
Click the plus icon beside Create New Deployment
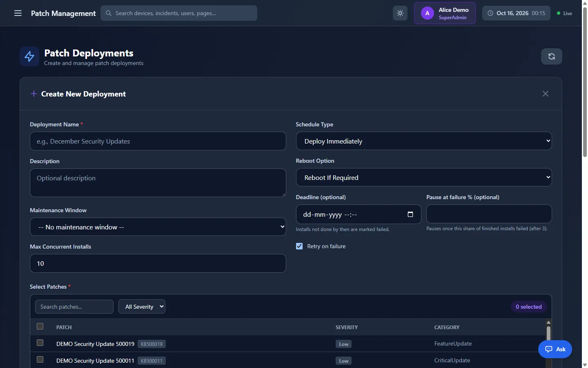(x=34, y=94)
